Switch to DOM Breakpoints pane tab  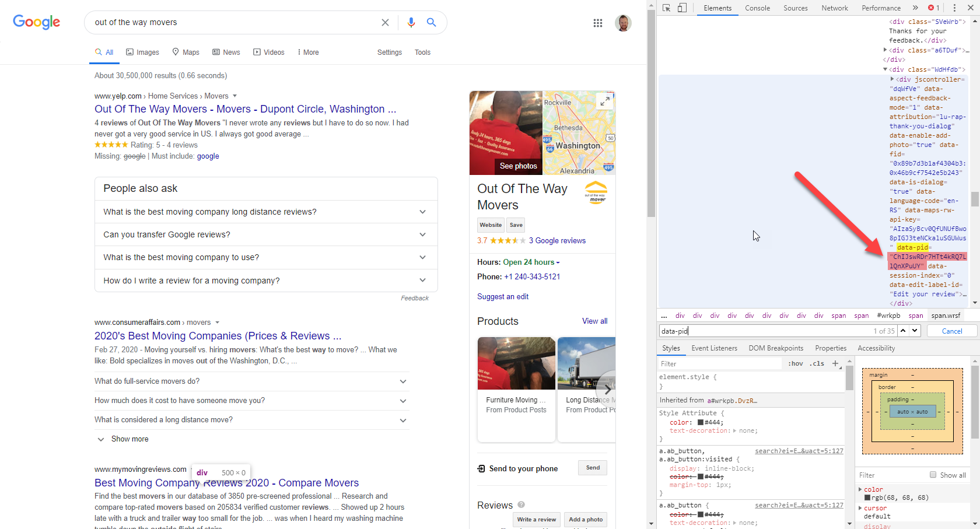pos(776,348)
